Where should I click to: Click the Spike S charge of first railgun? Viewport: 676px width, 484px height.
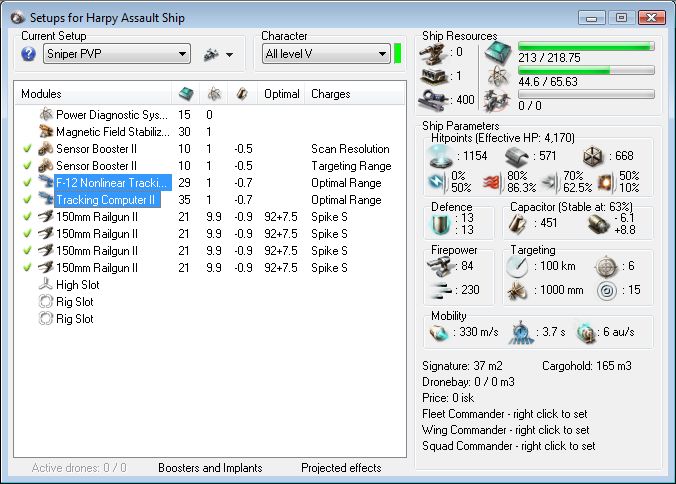329,216
